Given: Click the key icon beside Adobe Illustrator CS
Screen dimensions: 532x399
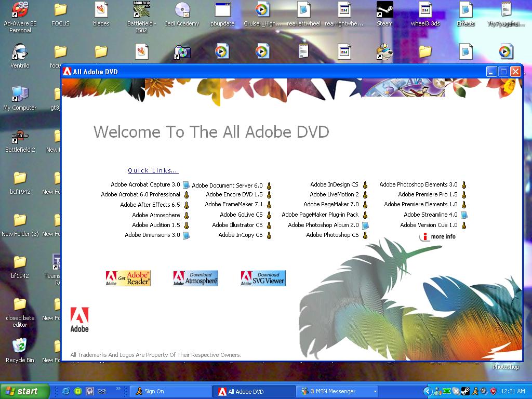Looking at the screenshot, I should tap(269, 225).
